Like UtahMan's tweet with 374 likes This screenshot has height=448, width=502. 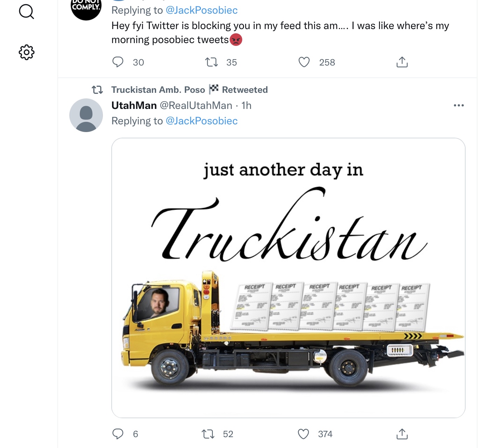click(x=303, y=434)
